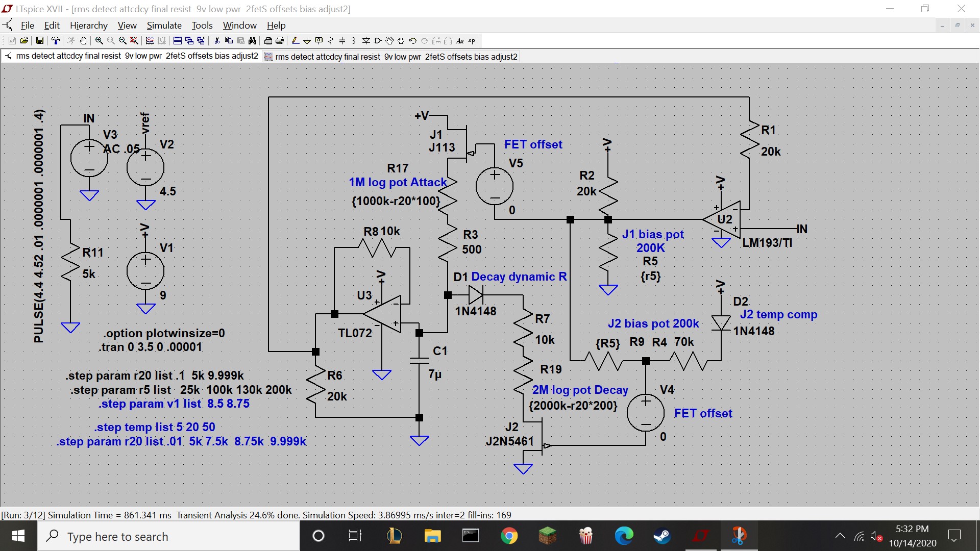The width and height of the screenshot is (980, 551).
Task: Select the Place Ground tool
Action: coord(307,41)
